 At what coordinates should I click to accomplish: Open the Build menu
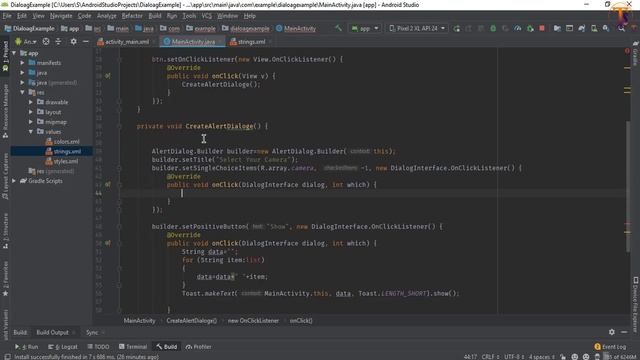[155, 16]
